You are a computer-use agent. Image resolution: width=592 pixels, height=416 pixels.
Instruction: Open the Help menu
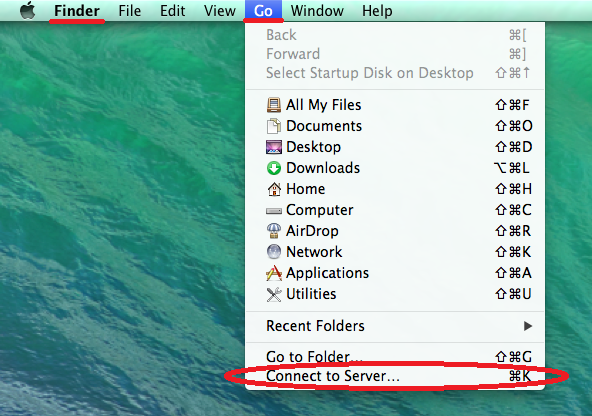(377, 11)
